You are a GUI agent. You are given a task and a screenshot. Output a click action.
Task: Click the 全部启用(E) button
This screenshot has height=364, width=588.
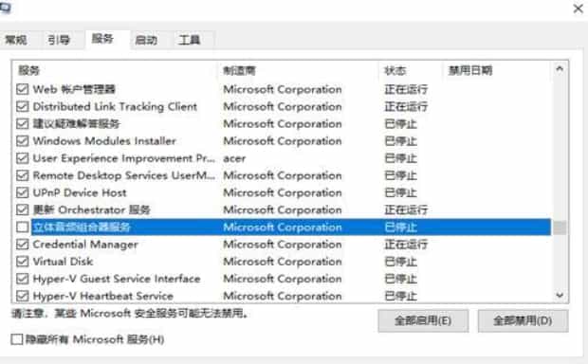coord(423,320)
